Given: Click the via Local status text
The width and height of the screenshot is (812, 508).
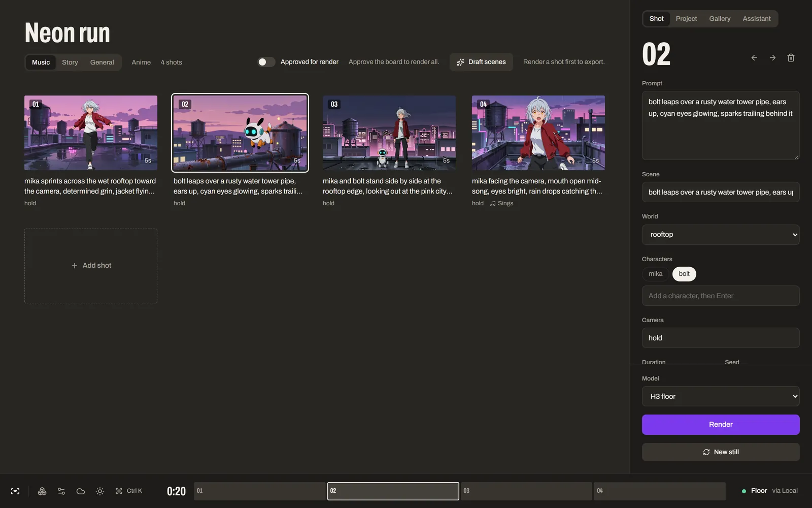Looking at the screenshot, I should pyautogui.click(x=785, y=491).
